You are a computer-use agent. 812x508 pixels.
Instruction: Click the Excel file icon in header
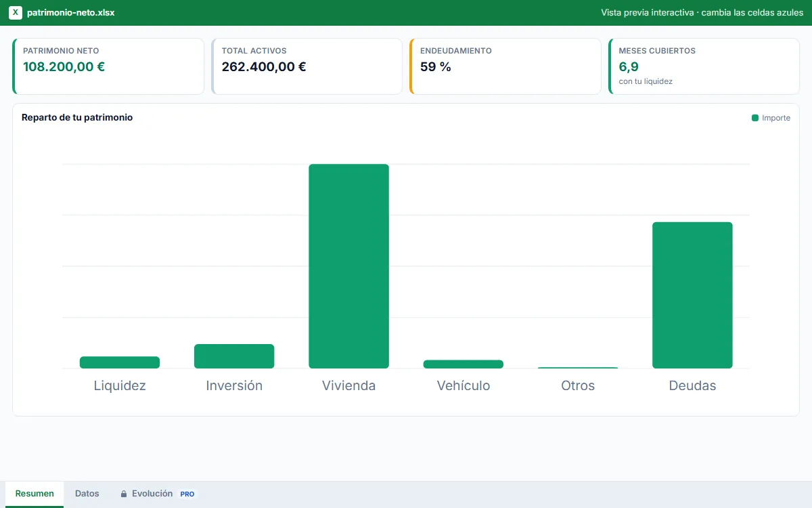click(x=15, y=12)
